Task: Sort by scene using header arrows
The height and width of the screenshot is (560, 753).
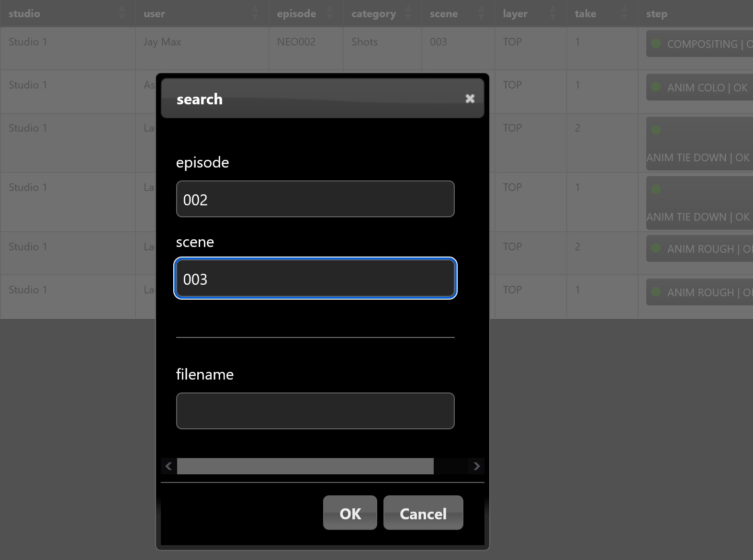Action: (481, 13)
